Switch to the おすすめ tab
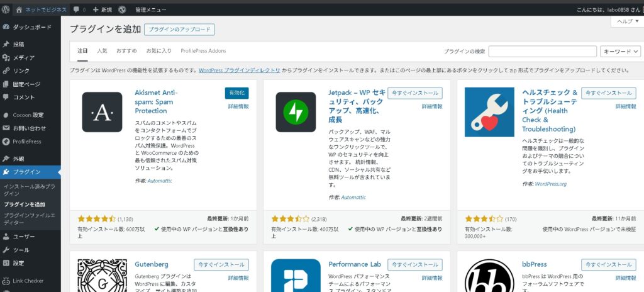Viewport: 644px width, 292px height. click(x=126, y=51)
